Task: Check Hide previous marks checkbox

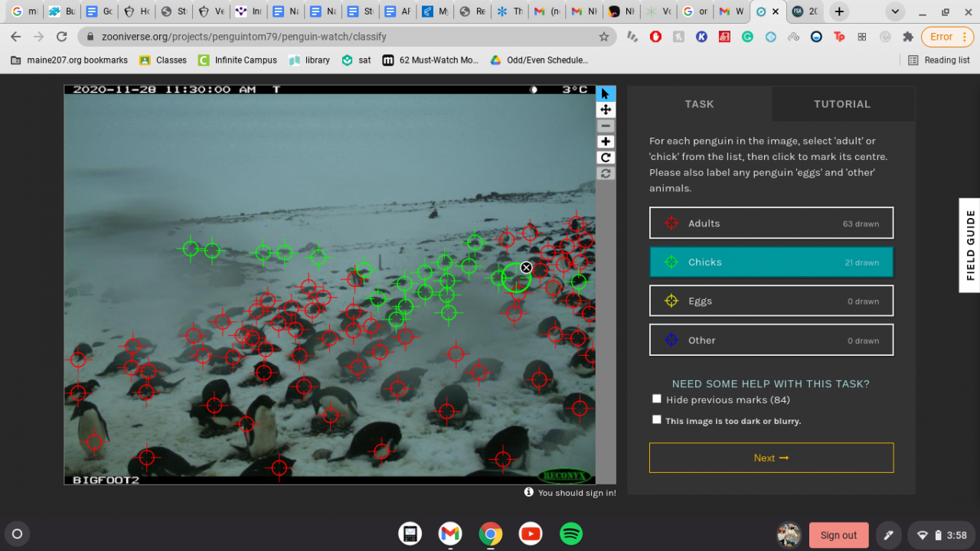Action: pyautogui.click(x=656, y=399)
